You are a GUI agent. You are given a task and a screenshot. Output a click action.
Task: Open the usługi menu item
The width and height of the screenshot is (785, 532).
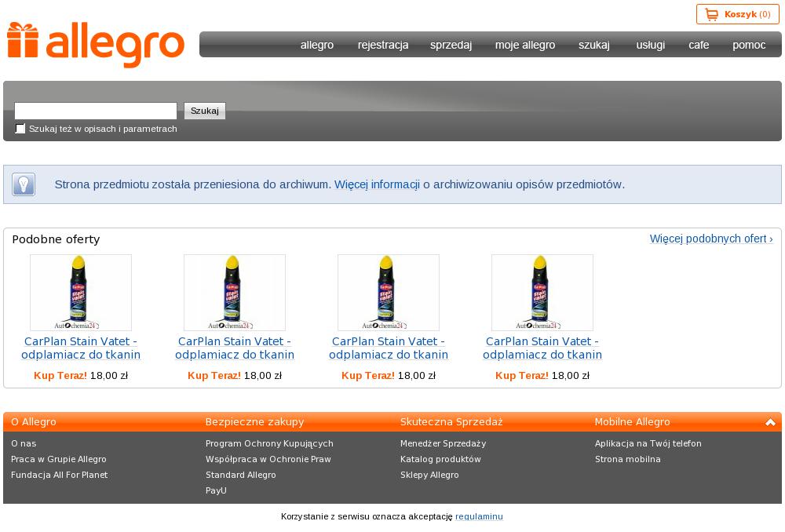click(x=650, y=45)
